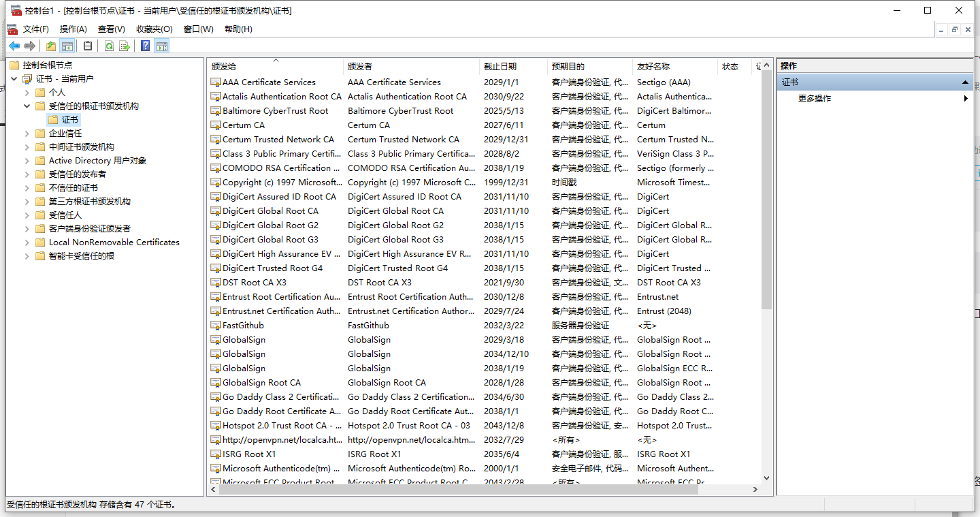
Task: Sort by the 状态 column header
Action: [735, 66]
